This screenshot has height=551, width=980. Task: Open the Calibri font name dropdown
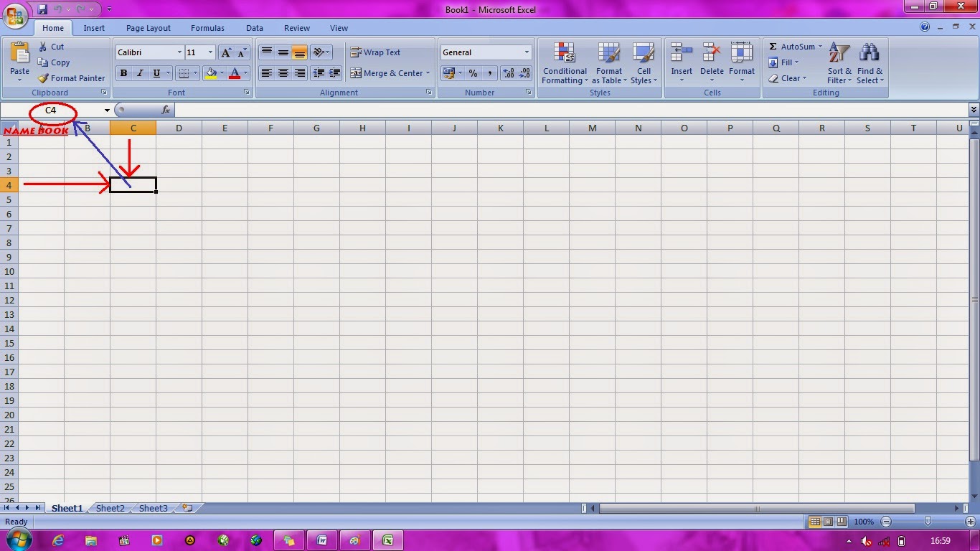coord(179,52)
